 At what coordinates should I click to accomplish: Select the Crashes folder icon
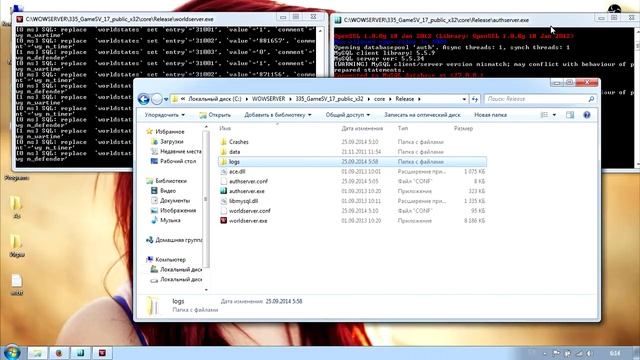click(x=223, y=142)
